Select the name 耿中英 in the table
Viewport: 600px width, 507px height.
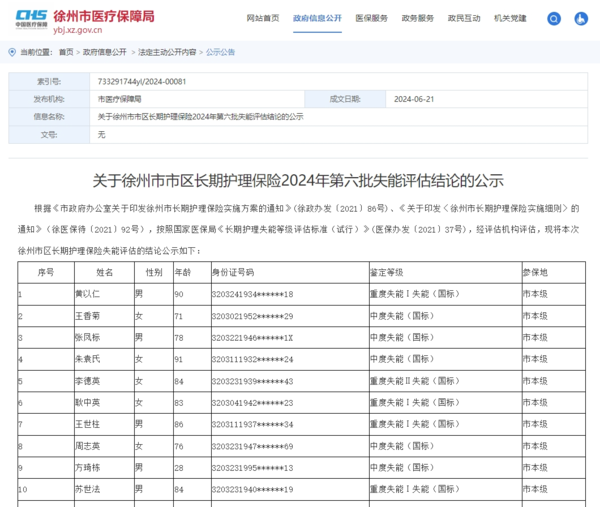point(87,403)
